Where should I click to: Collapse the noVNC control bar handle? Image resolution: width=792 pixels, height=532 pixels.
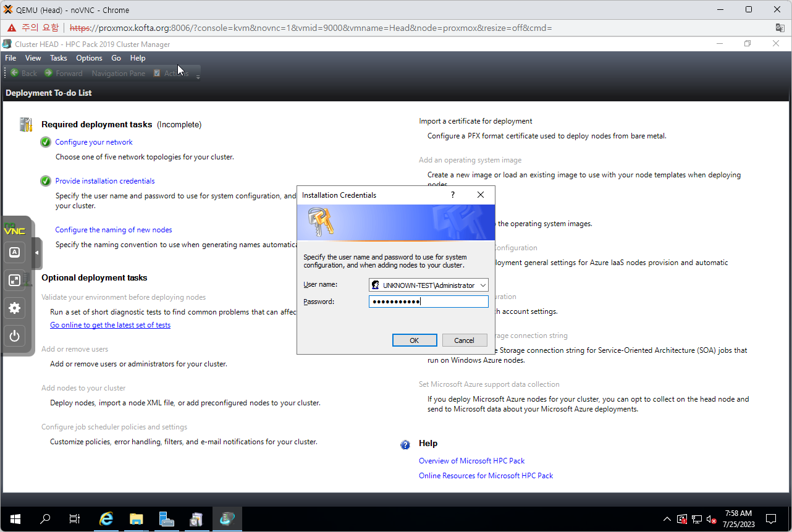(36, 253)
